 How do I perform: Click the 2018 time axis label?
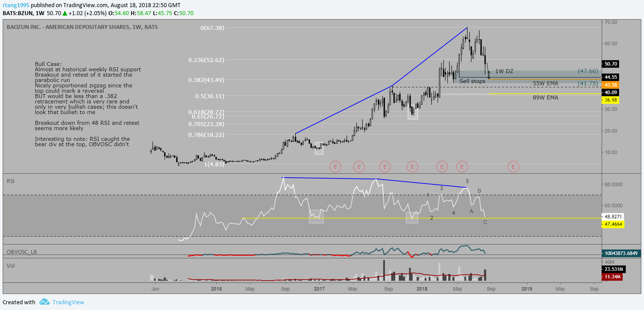click(422, 289)
